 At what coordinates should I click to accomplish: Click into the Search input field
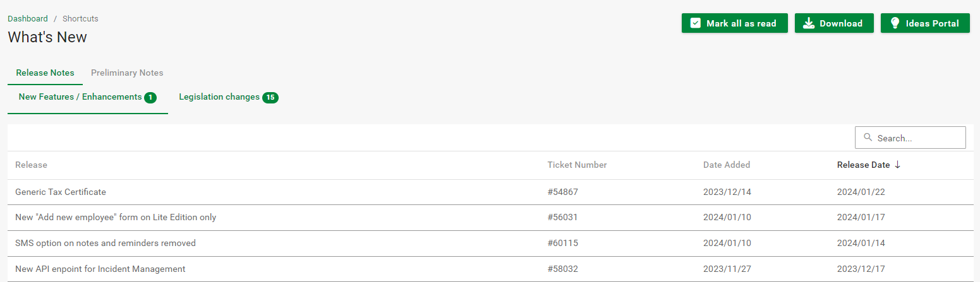tap(917, 138)
